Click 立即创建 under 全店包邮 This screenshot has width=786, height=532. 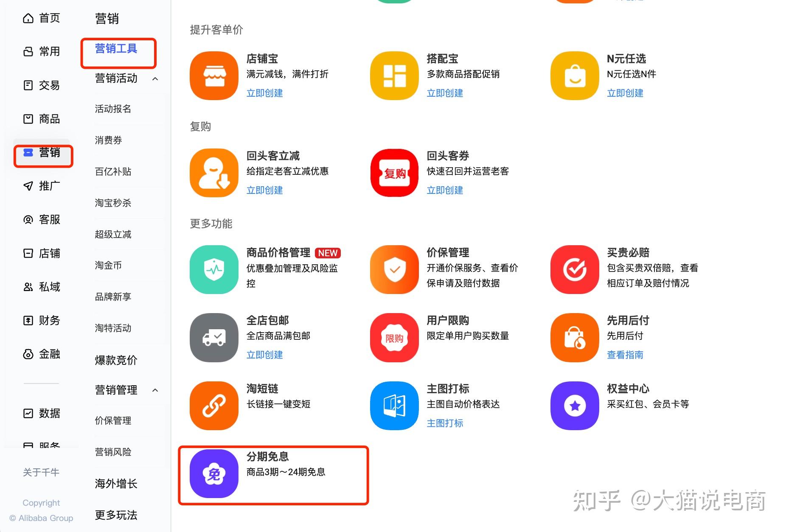(x=264, y=355)
